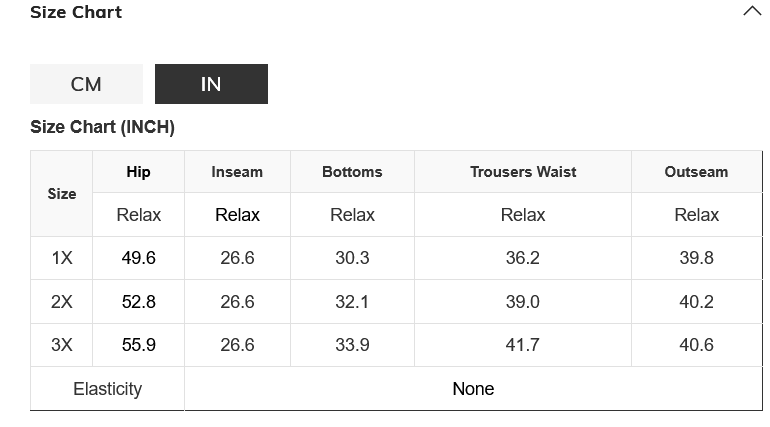The image size is (770, 427).
Task: Click the 3X outseam value 40.6
Action: 696,345
